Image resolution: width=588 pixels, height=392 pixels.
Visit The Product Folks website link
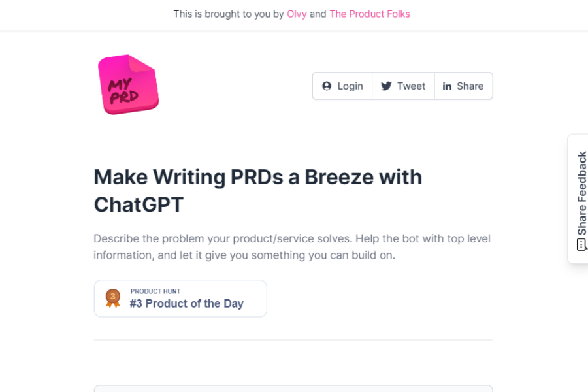[x=370, y=14]
